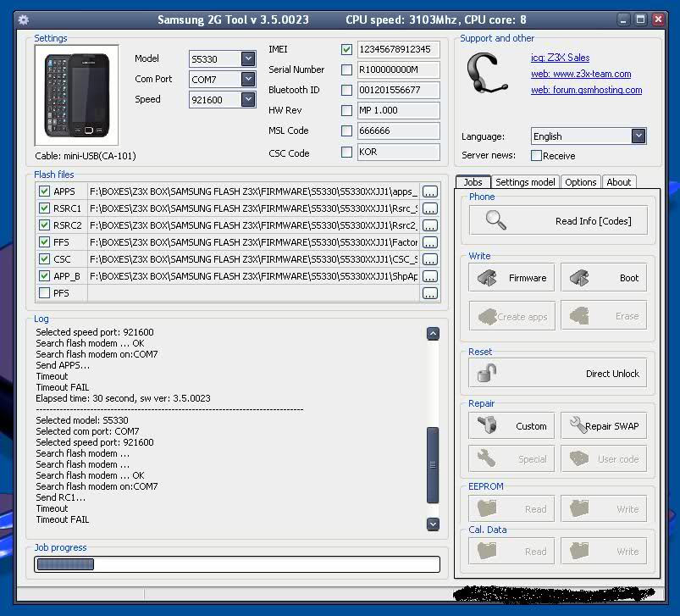Click the Job progress bar
Image resolution: width=680 pixels, height=616 pixels.
(237, 564)
